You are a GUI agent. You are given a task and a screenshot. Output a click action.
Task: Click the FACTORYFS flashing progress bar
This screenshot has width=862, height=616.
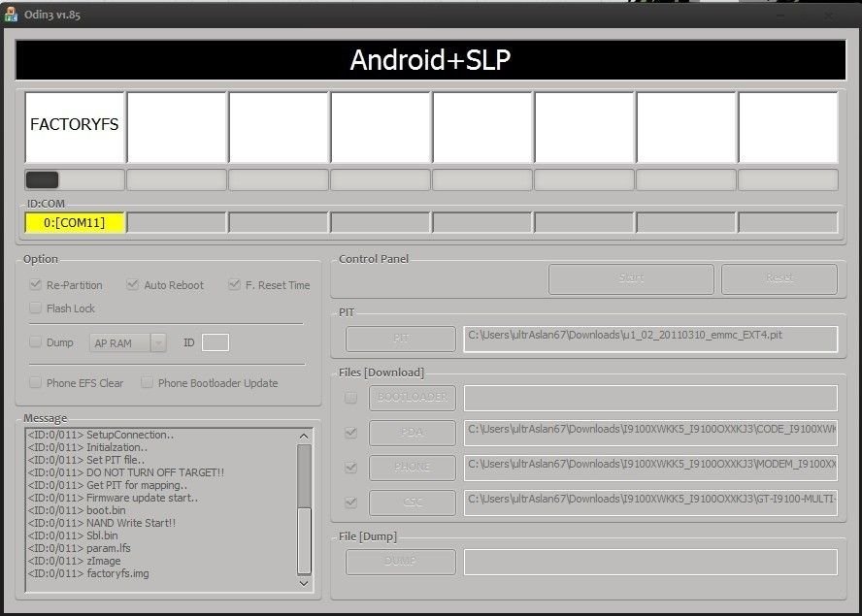point(75,179)
